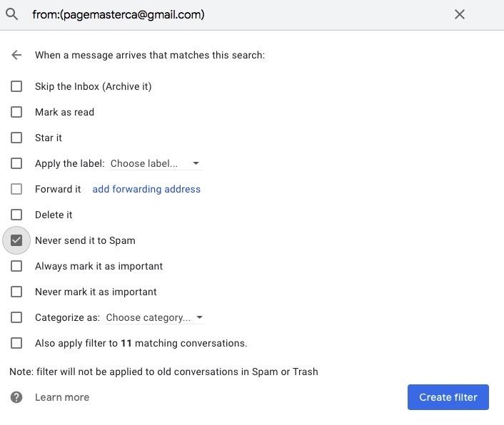The image size is (504, 425).
Task: Toggle the Forward it checkbox
Action: (x=16, y=189)
